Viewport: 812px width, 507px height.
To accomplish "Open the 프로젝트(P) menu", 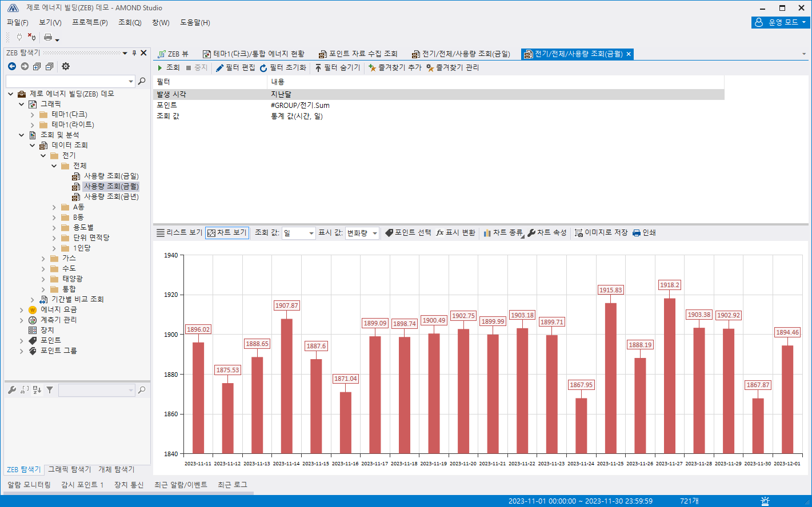I will [x=90, y=22].
